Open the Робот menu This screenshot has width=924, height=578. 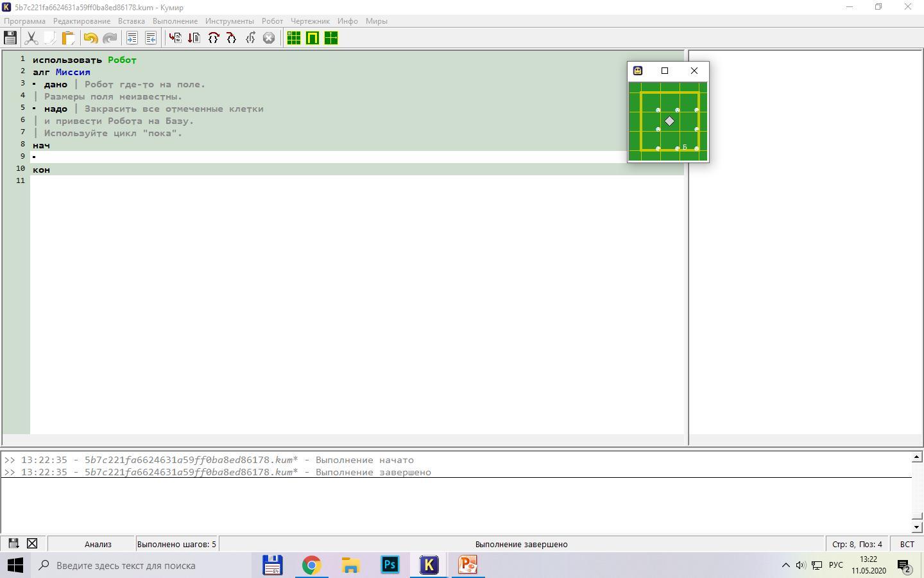tap(272, 21)
